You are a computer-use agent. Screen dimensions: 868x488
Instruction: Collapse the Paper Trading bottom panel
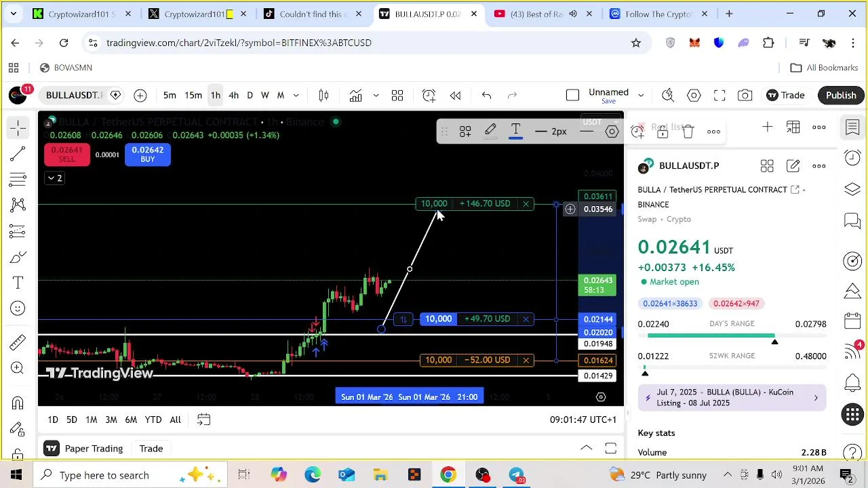[587, 448]
